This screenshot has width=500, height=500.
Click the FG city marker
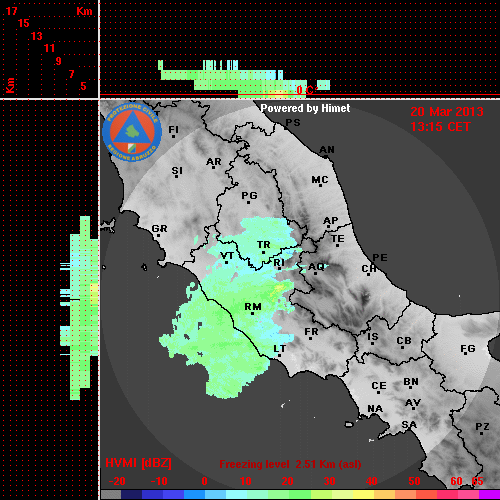coord(466,353)
